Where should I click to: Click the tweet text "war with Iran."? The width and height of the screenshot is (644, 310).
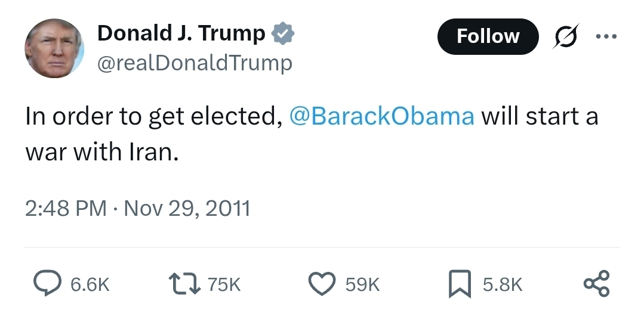coord(102,153)
